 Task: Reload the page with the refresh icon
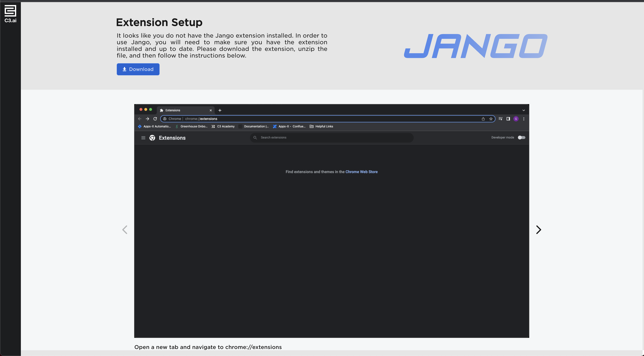coord(155,119)
